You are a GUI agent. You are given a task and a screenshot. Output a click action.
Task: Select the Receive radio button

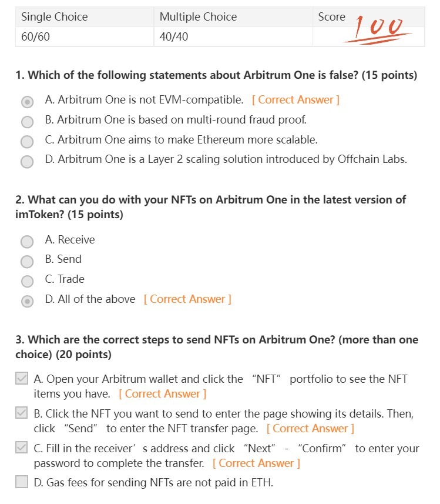click(x=27, y=241)
